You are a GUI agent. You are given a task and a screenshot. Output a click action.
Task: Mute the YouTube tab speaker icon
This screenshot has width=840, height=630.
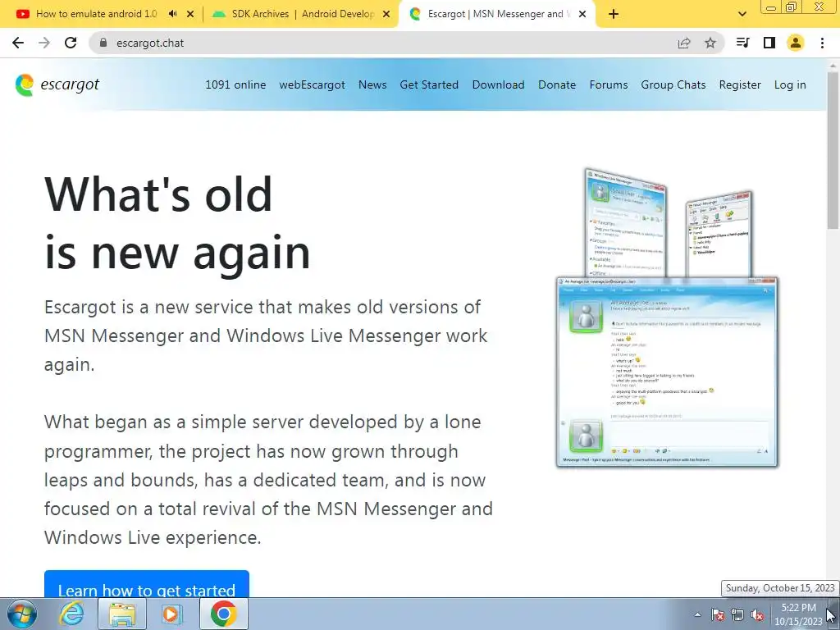(x=172, y=14)
